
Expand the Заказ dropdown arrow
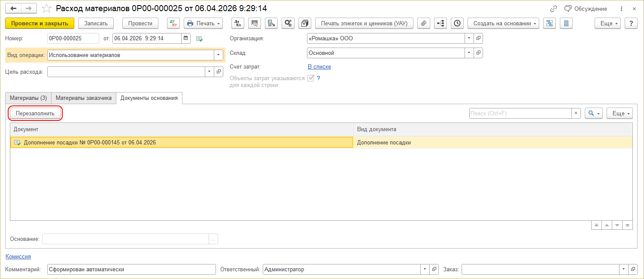[x=624, y=269]
